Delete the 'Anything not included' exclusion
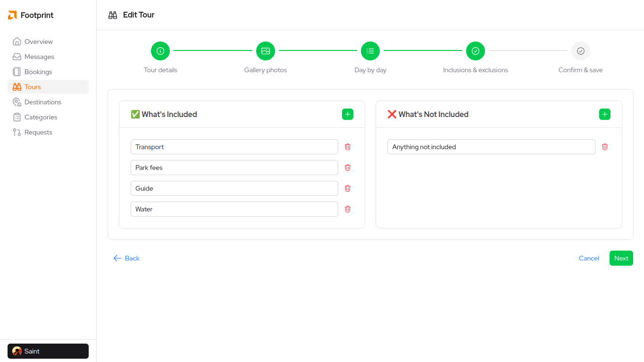The height and width of the screenshot is (362, 644). 605,147
